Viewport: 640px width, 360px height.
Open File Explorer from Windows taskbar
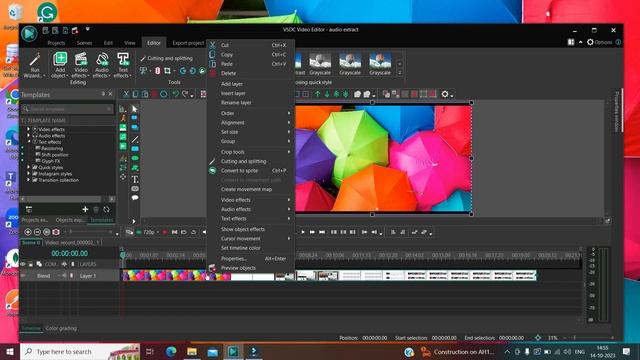point(192,351)
